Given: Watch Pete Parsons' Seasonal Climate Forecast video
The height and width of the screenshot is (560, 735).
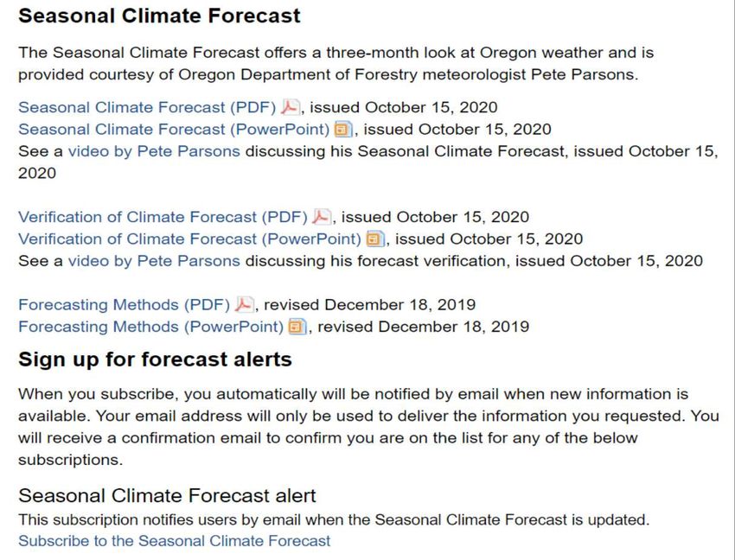Looking at the screenshot, I should pyautogui.click(x=154, y=151).
